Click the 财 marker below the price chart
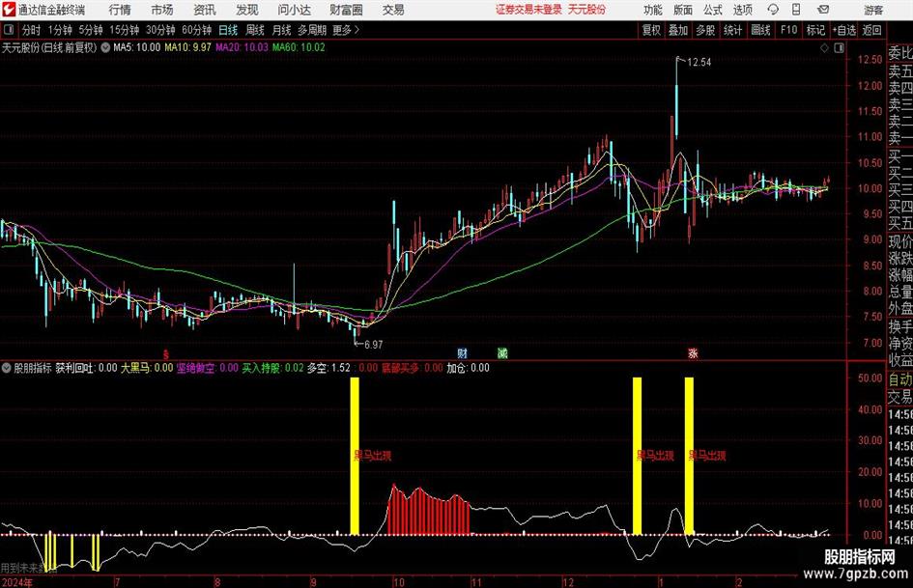Screen dimensions: 913x588 pos(463,352)
